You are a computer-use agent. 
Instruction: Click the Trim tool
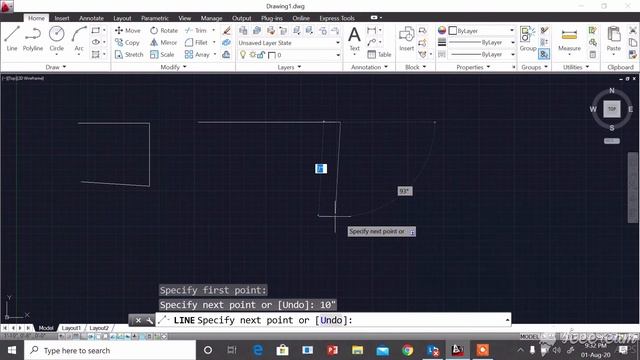pos(196,30)
